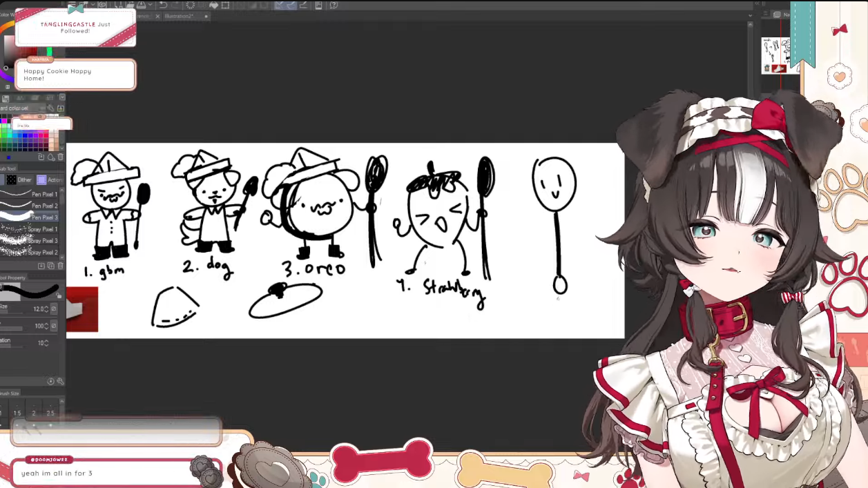This screenshot has height=488, width=868.
Task: Open the help question mark icon
Action: point(334,5)
